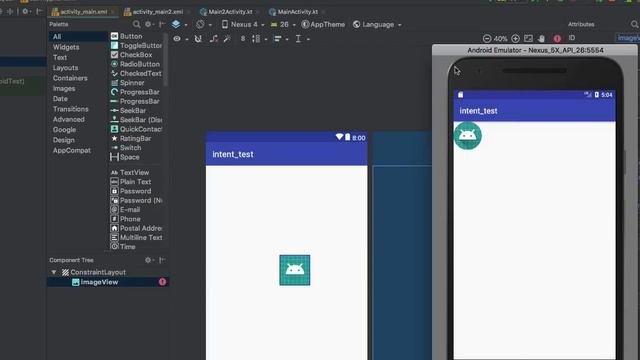The image size is (640, 360).
Task: Switch to the activity_main.xml tab
Action: pyautogui.click(x=83, y=12)
